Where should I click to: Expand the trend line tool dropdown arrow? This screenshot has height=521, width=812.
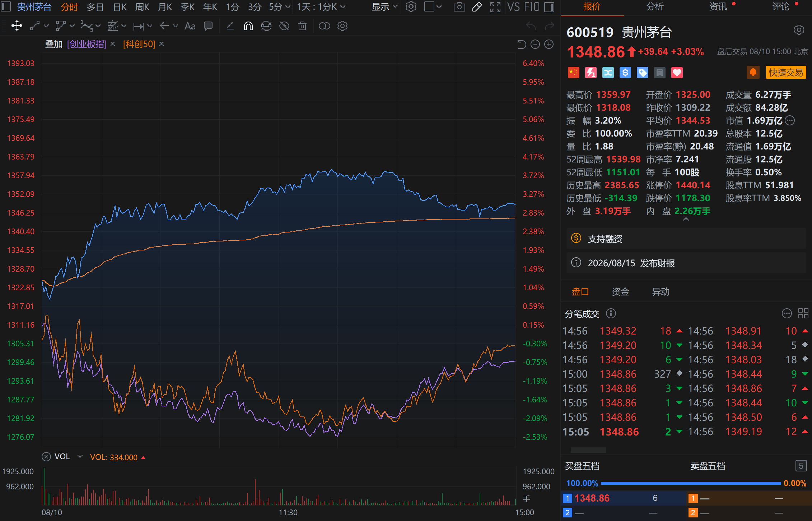click(x=46, y=26)
